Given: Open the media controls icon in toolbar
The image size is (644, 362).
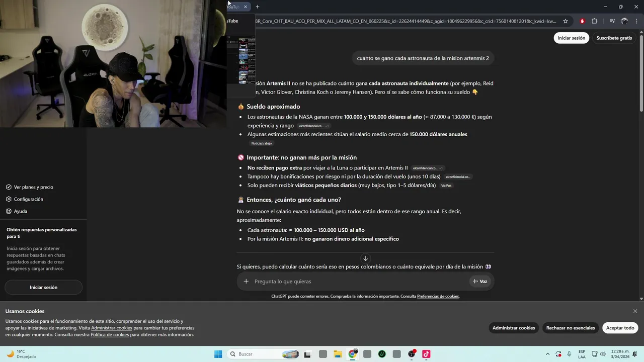Looking at the screenshot, I should (x=612, y=21).
